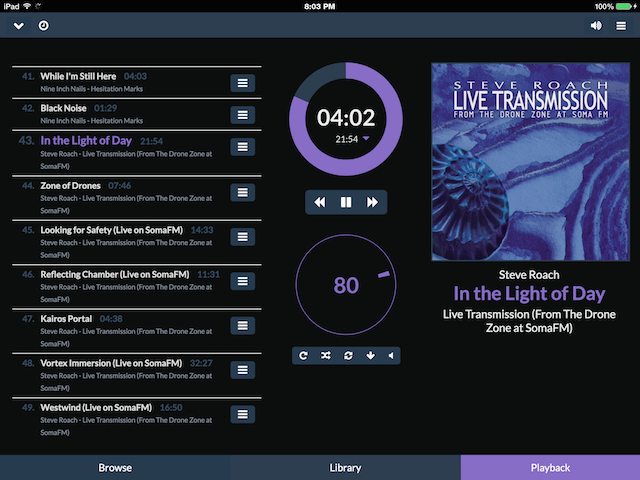Image resolution: width=640 pixels, height=480 pixels.
Task: Open the top-right hamburger menu
Action: pyautogui.click(x=621, y=26)
